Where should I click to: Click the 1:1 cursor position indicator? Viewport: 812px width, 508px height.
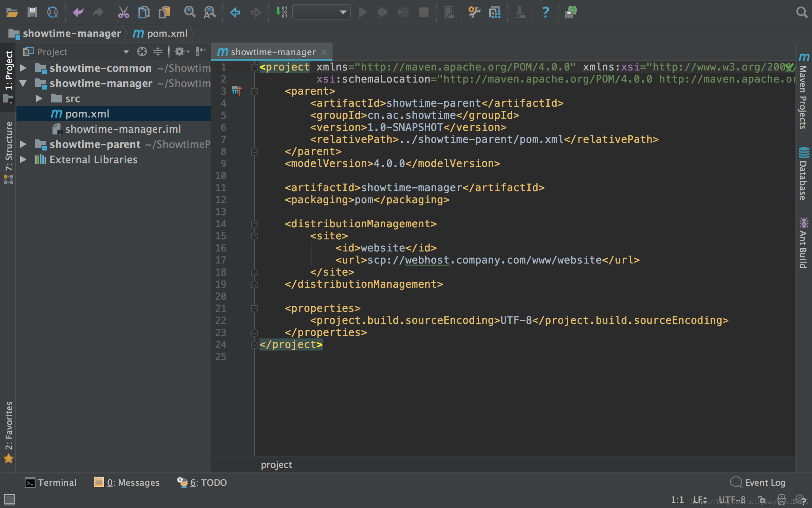[x=677, y=500]
